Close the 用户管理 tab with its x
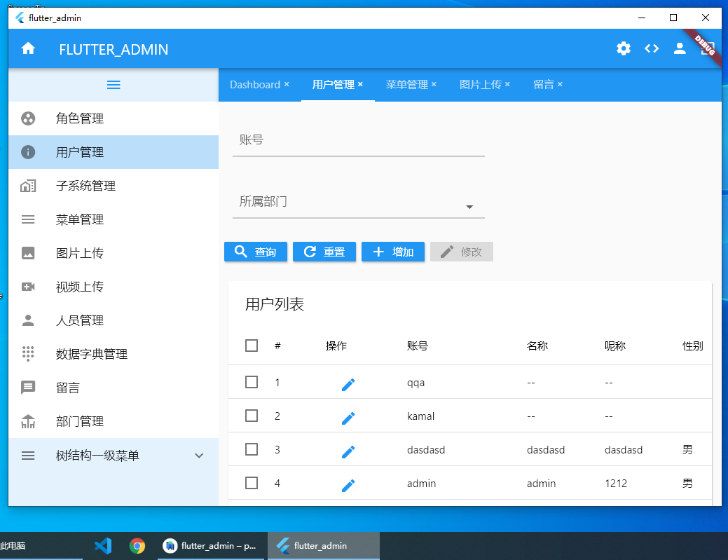The image size is (728, 560). 360,84
